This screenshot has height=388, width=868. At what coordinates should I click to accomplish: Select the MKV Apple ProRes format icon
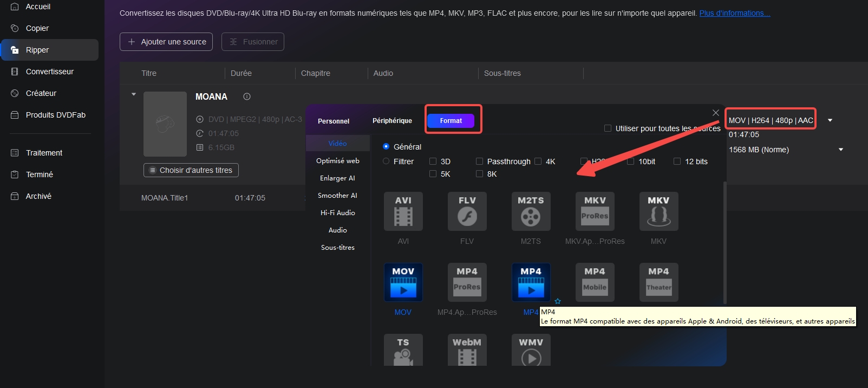pyautogui.click(x=595, y=211)
